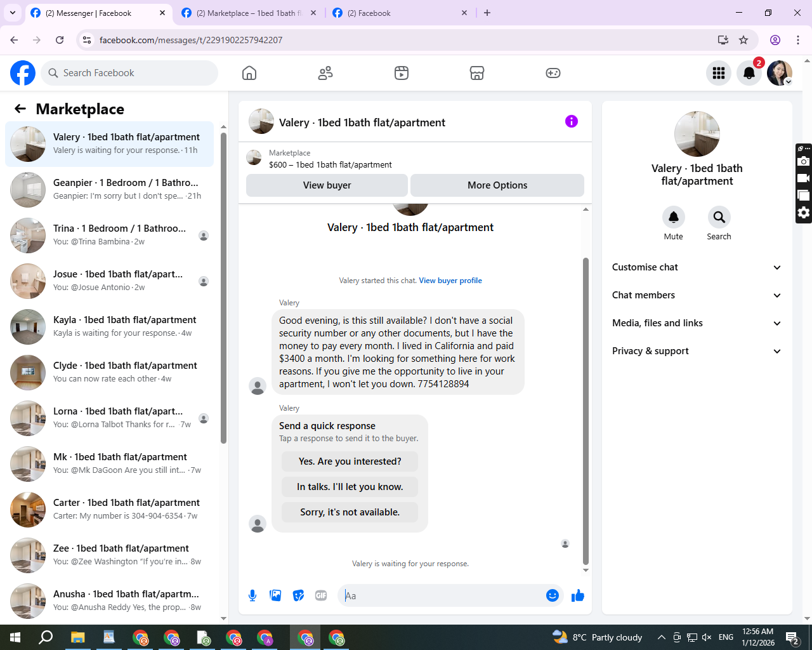
Task: Open the Clyde 1bed 1bath conversation
Action: coord(110,373)
